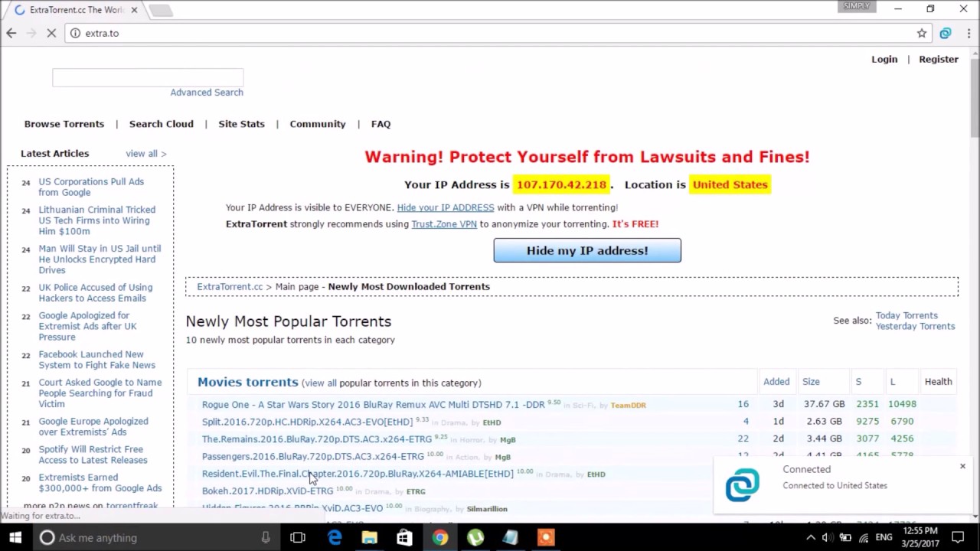Image resolution: width=980 pixels, height=551 pixels.
Task: Show hidden tray icons chevron
Action: (811, 537)
